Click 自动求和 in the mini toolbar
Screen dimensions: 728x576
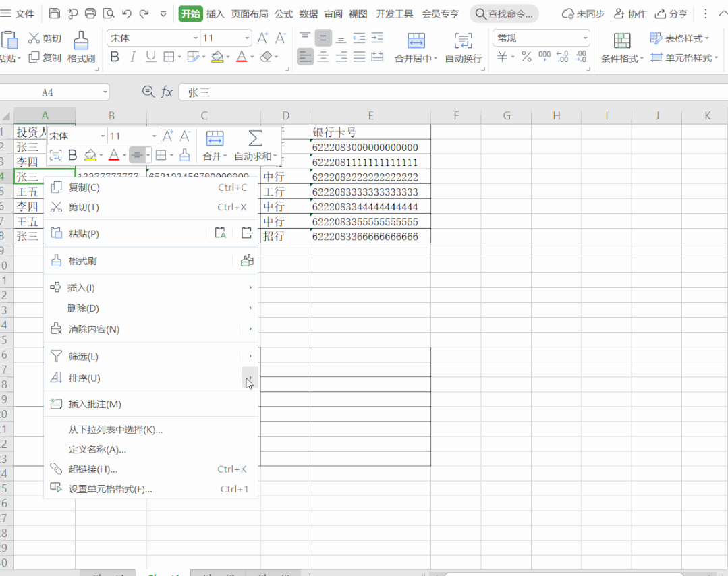pyautogui.click(x=255, y=146)
